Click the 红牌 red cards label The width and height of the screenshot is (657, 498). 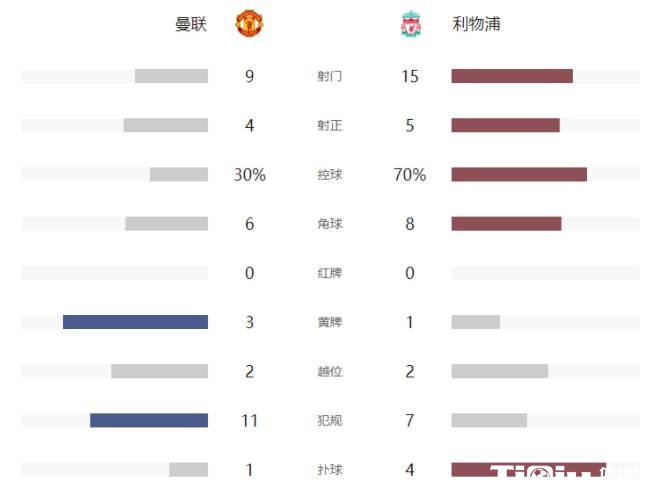pyautogui.click(x=329, y=273)
